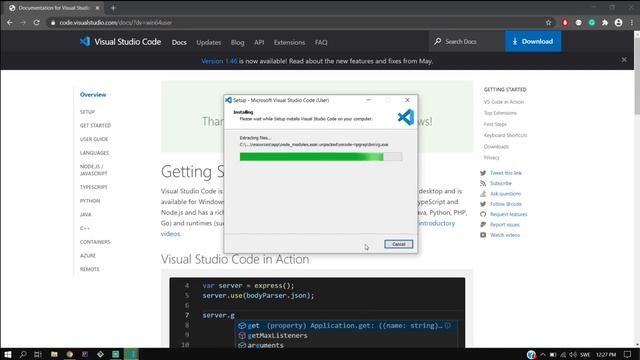The height and width of the screenshot is (360, 640).
Task: Click the Tweet this link Twitter icon
Action: pos(483,173)
